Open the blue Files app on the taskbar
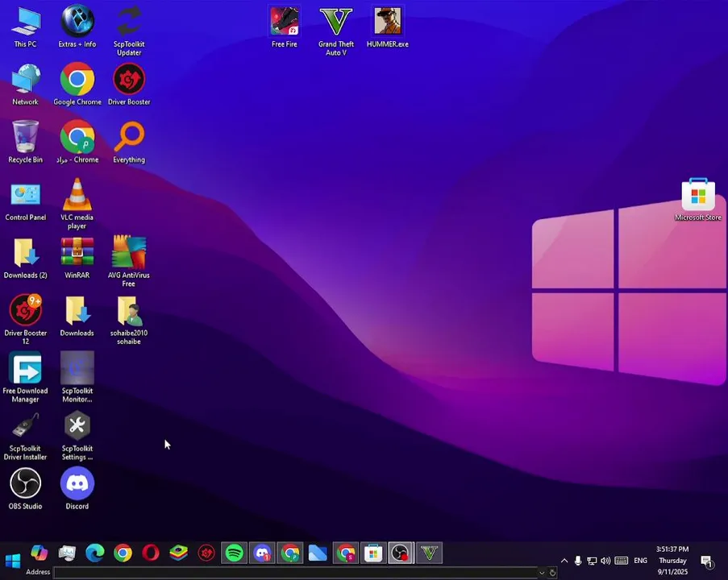This screenshot has width=728, height=580. [318, 553]
